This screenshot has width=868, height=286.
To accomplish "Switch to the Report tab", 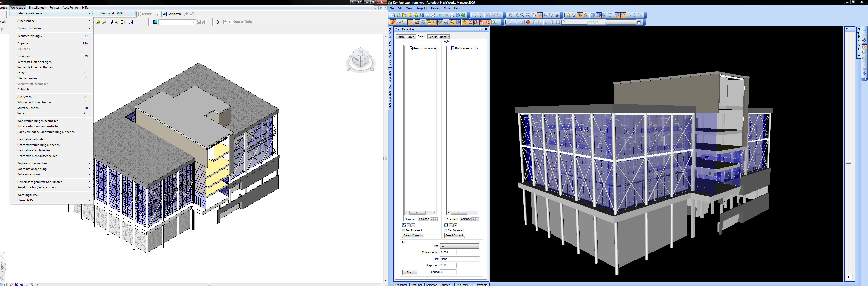I will click(x=444, y=37).
